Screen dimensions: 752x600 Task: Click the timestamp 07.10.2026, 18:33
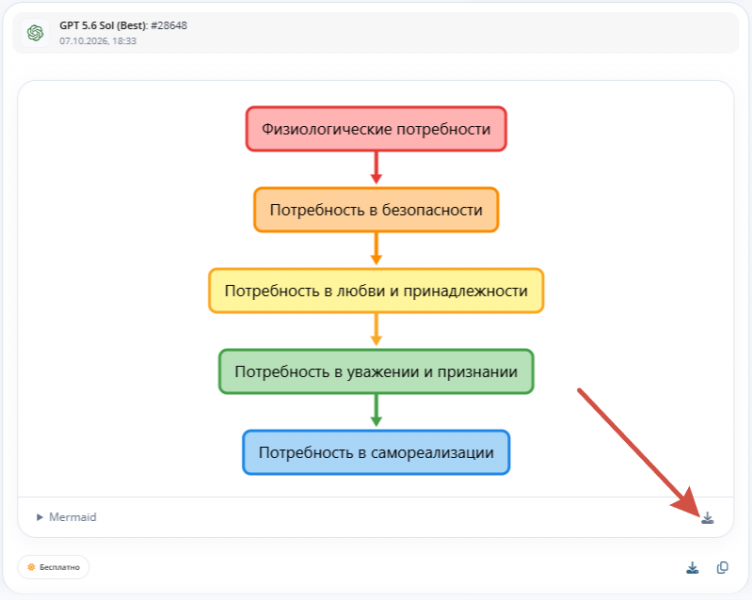[98, 41]
